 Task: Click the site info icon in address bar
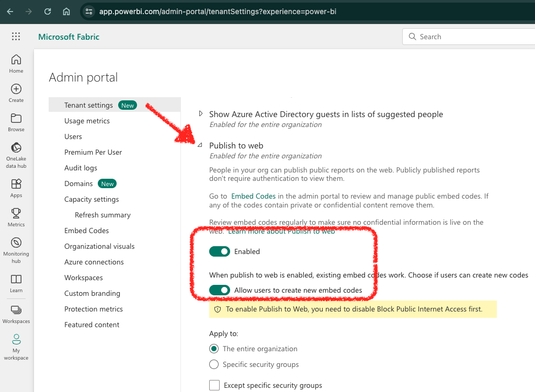pyautogui.click(x=89, y=11)
